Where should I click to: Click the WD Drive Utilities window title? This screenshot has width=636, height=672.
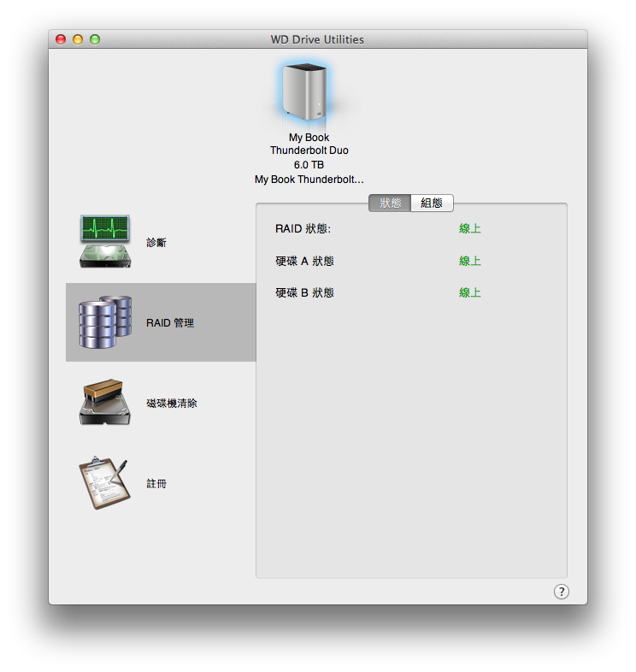[x=317, y=39]
